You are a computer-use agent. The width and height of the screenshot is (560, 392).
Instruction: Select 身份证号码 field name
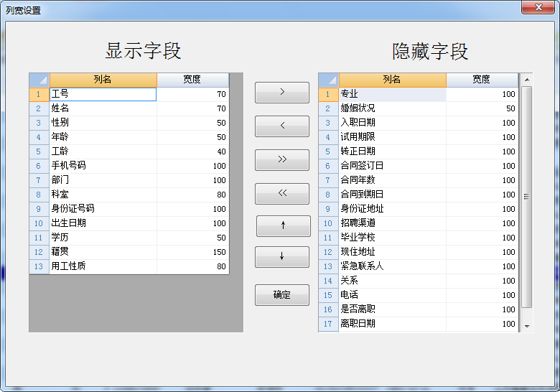click(103, 209)
